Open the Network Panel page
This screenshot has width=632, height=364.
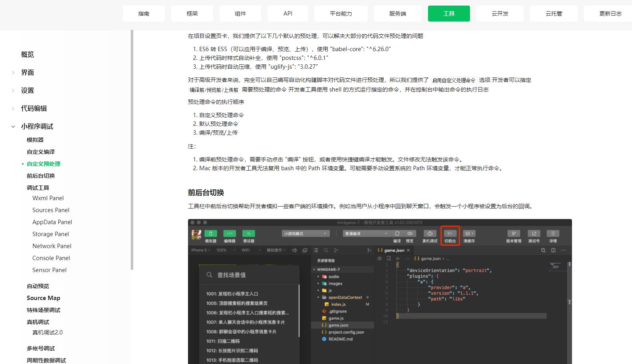click(x=52, y=246)
